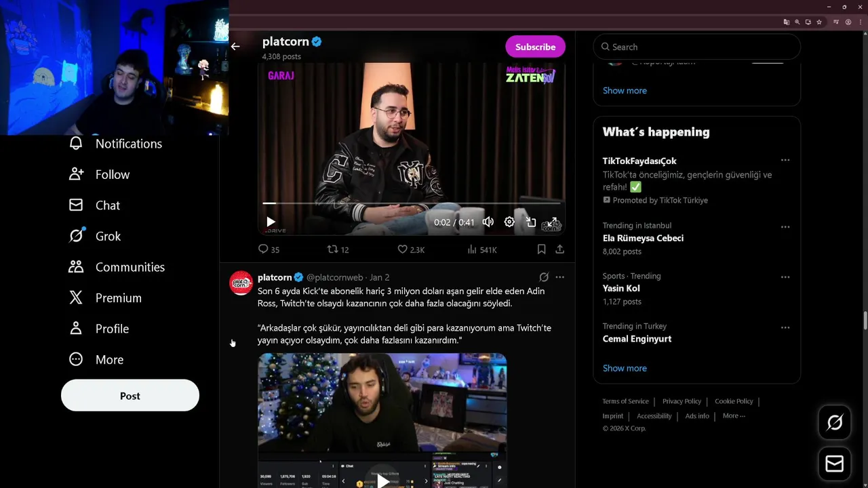The width and height of the screenshot is (868, 488).
Task: Expand the More menu in sidebar
Action: coord(96,359)
